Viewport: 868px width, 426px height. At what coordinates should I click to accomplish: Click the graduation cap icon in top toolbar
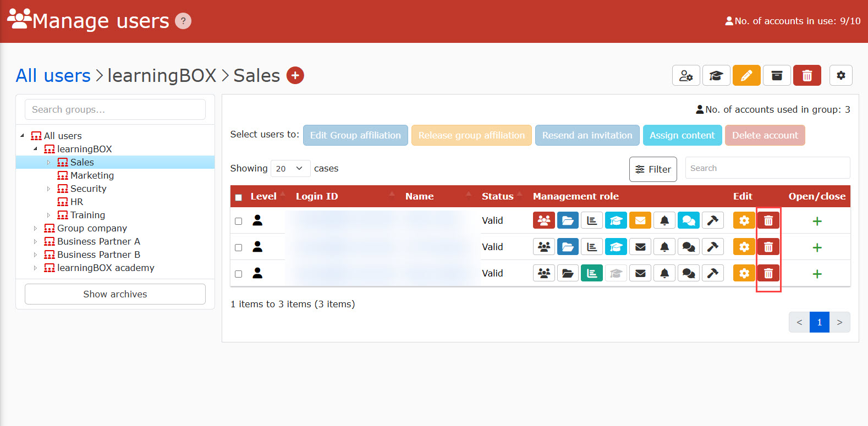pyautogui.click(x=716, y=75)
